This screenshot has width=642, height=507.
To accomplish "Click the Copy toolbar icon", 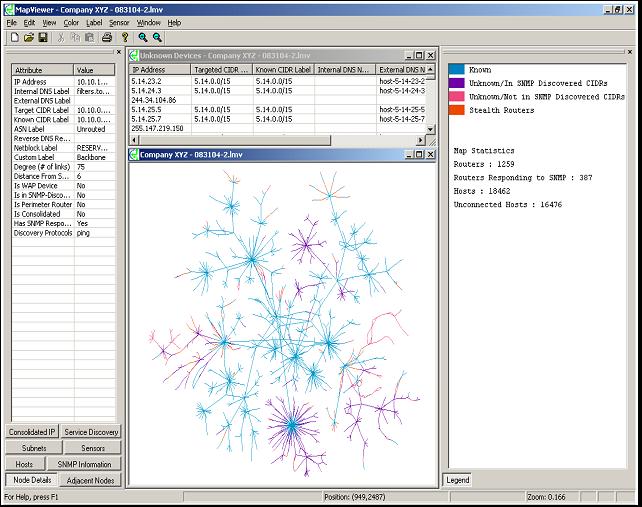I will [x=76, y=37].
